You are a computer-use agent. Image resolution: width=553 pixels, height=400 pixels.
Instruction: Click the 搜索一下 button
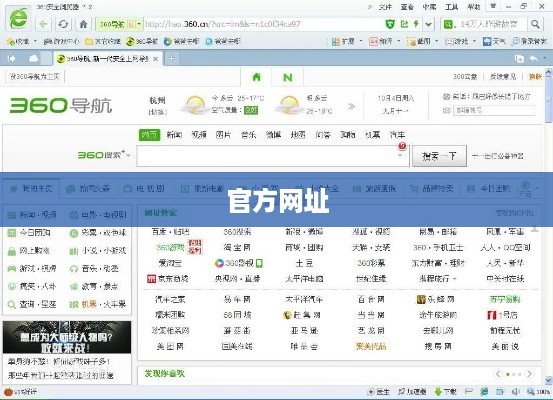click(x=439, y=156)
